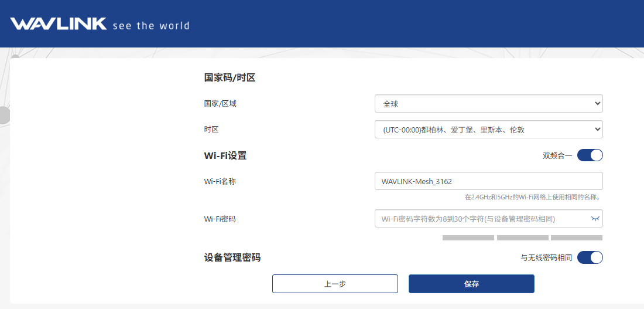Click into the Wi-Fi密码 input field
This screenshot has width=644, height=309.
(480, 219)
